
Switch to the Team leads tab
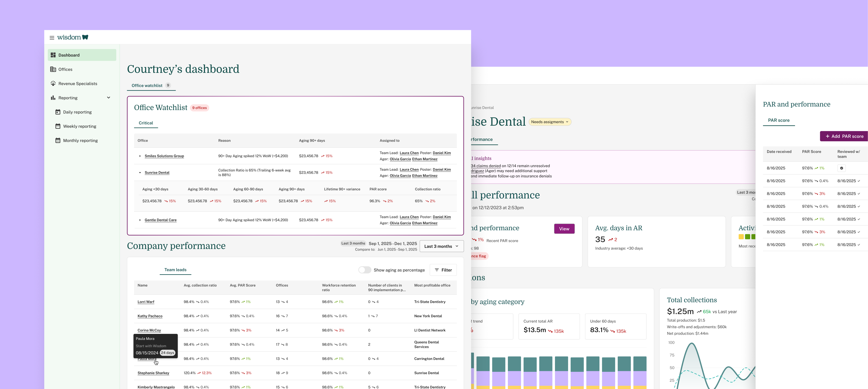(175, 270)
